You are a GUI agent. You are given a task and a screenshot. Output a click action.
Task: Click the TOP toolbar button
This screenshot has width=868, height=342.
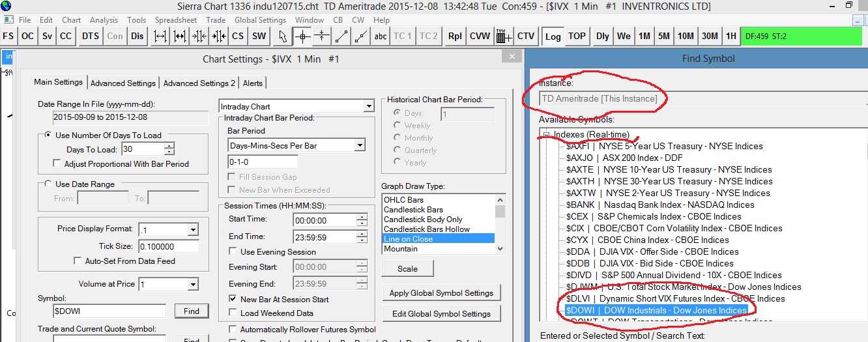(577, 36)
